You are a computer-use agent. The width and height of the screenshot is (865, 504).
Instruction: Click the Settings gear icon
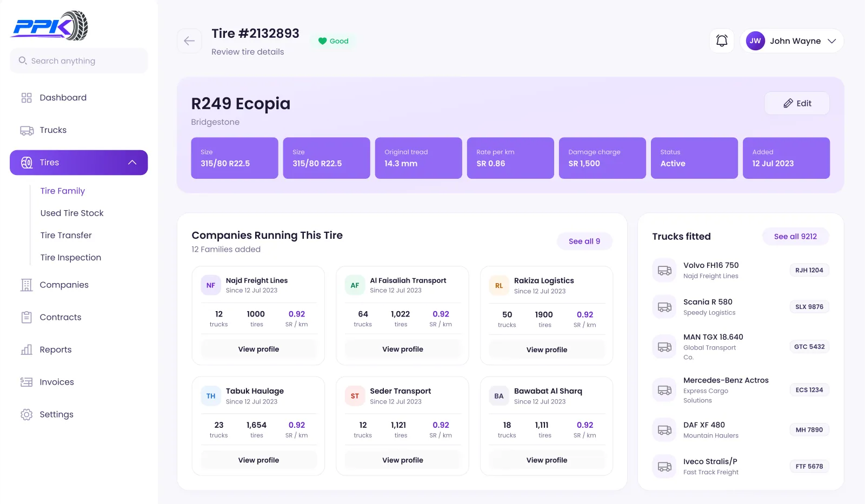click(26, 414)
